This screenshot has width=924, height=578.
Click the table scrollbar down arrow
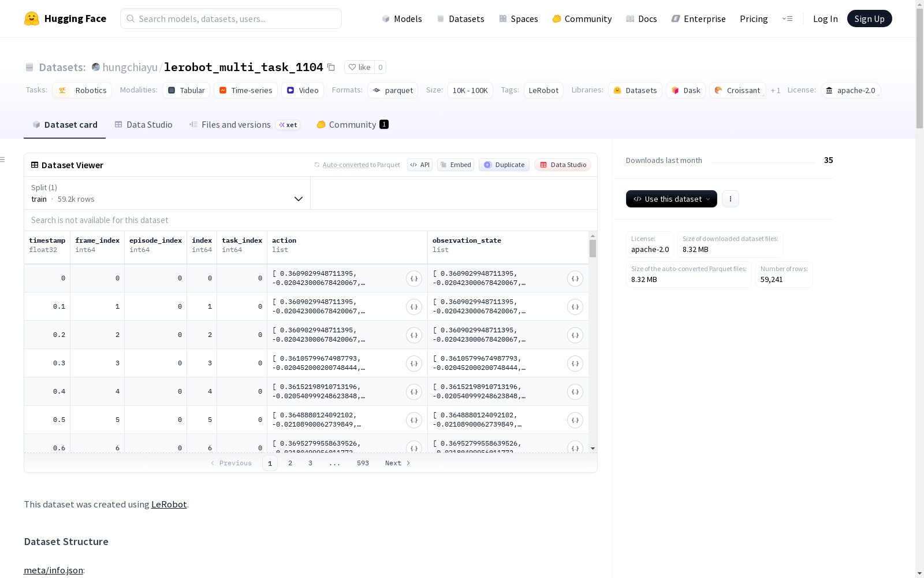(593, 449)
